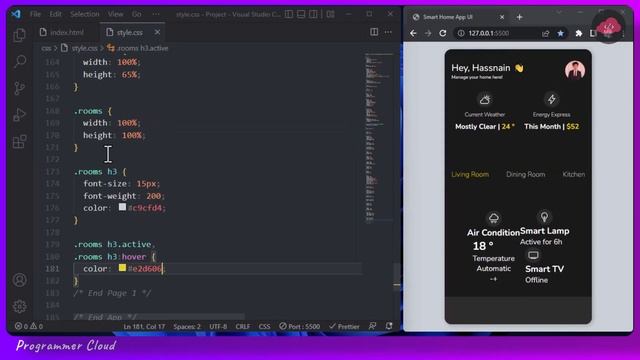Open notifications bell in status bar

tap(389, 326)
